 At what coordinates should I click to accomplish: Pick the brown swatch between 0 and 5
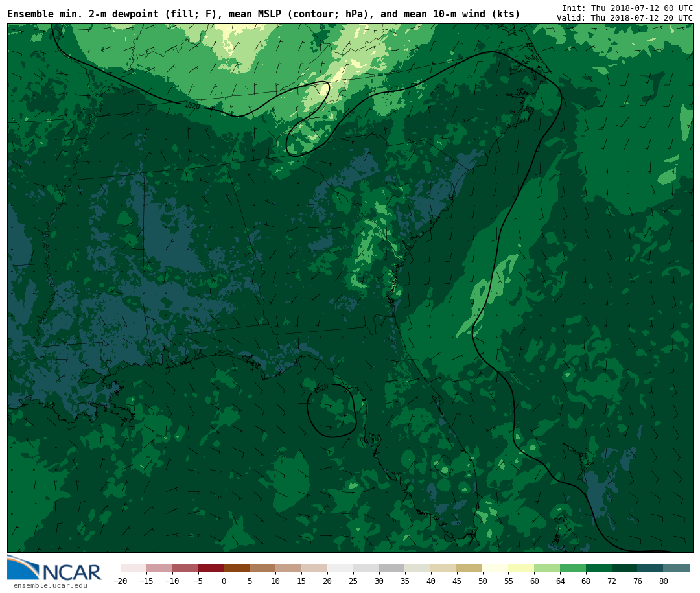237,568
